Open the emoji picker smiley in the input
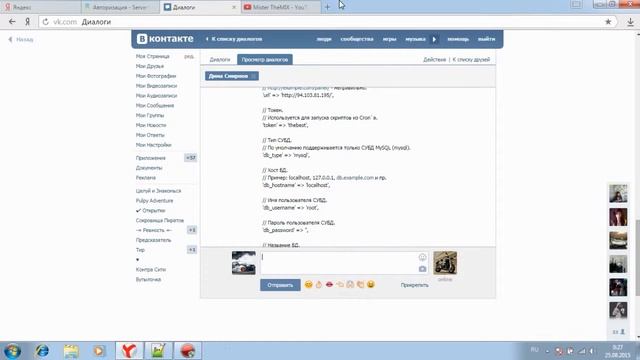The width and height of the screenshot is (640, 360). (422, 257)
